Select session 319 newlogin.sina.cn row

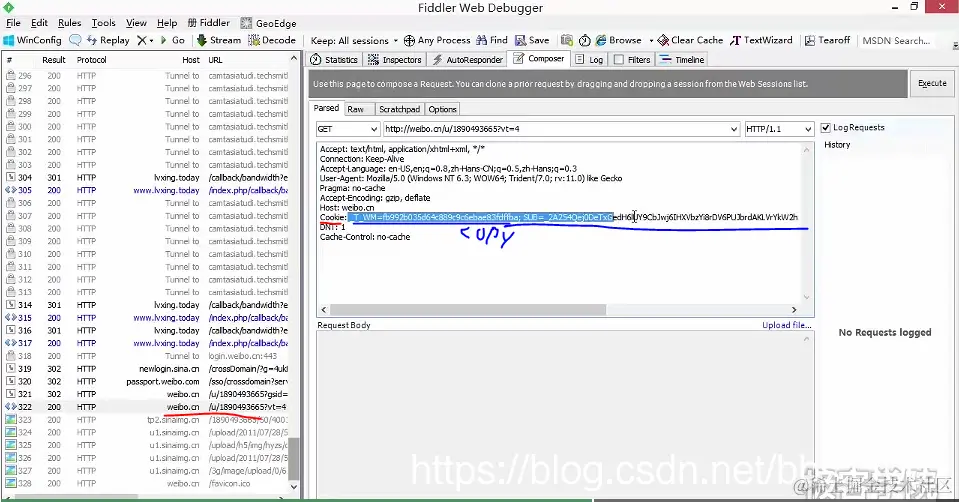coord(146,369)
